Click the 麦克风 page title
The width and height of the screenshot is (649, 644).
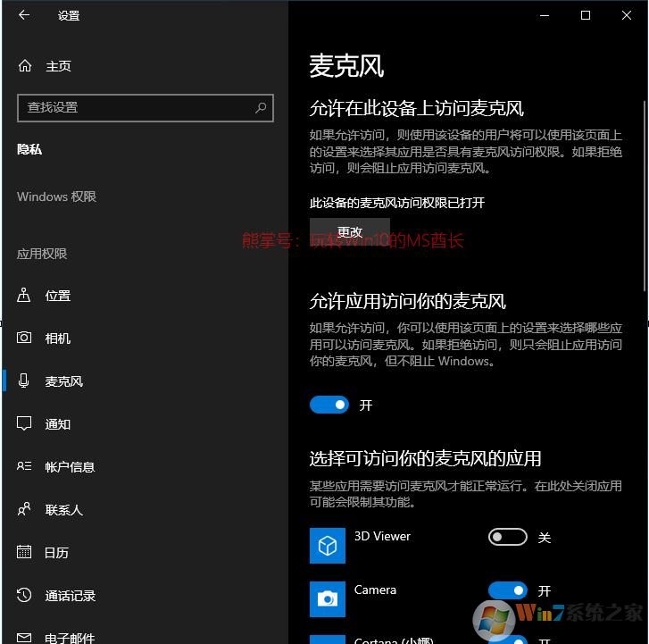pos(346,66)
